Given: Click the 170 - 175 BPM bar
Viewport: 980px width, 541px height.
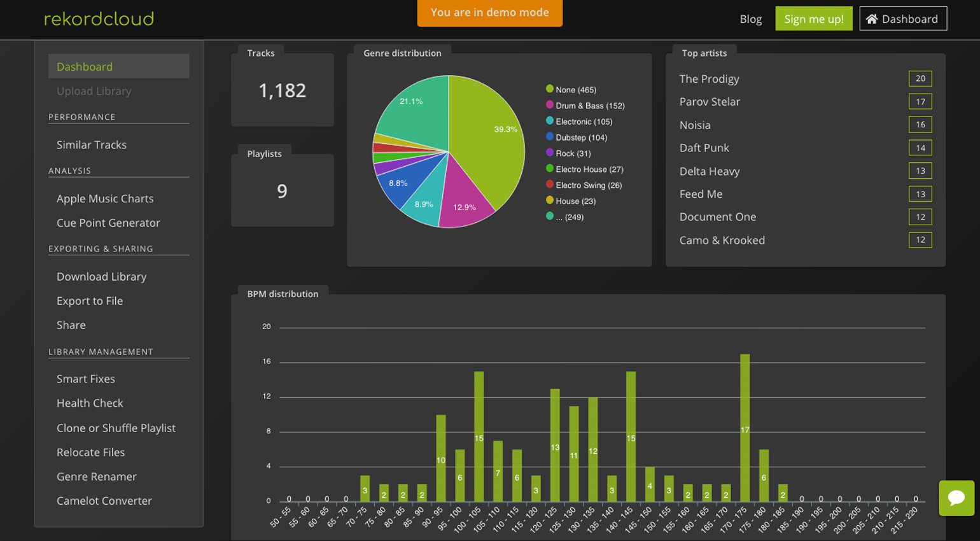Looking at the screenshot, I should (x=745, y=427).
